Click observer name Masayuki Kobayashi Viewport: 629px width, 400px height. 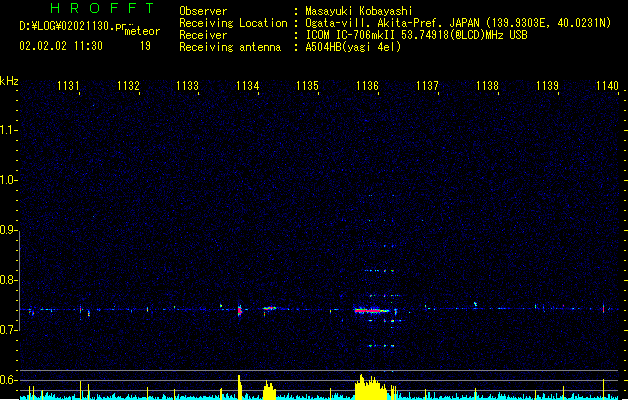coord(359,11)
